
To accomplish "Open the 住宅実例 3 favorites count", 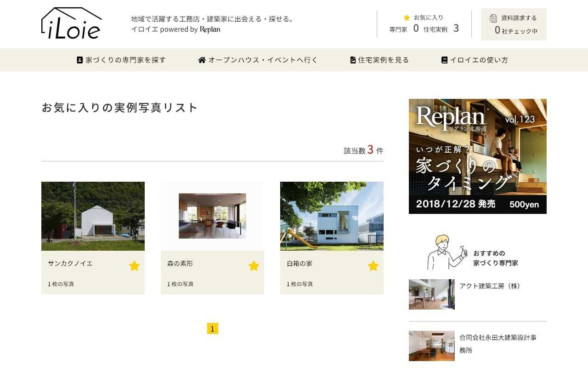I will [441, 29].
